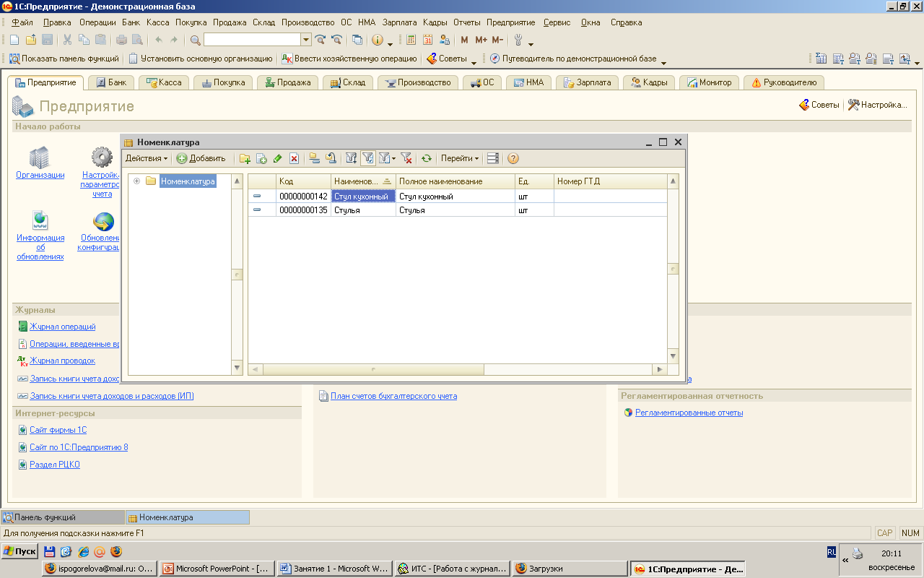The height and width of the screenshot is (578, 924).
Task: Expand the Номенклатура tree node
Action: [x=136, y=181]
